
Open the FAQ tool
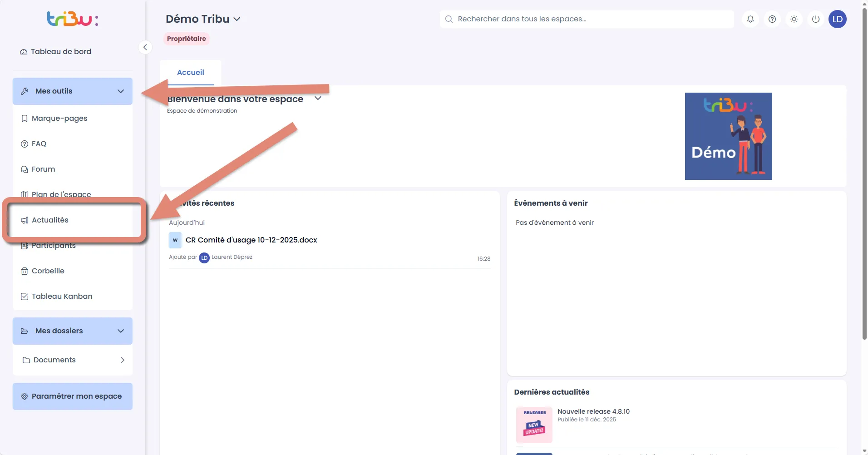73,144
